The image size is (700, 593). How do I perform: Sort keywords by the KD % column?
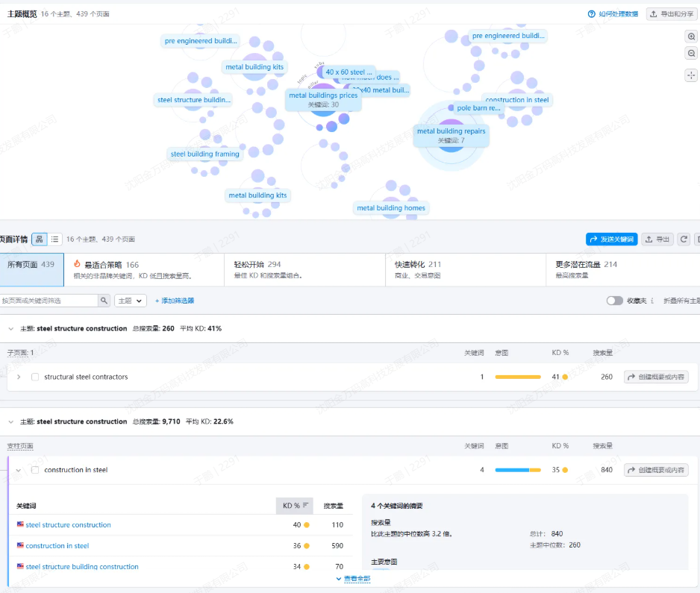(x=295, y=506)
